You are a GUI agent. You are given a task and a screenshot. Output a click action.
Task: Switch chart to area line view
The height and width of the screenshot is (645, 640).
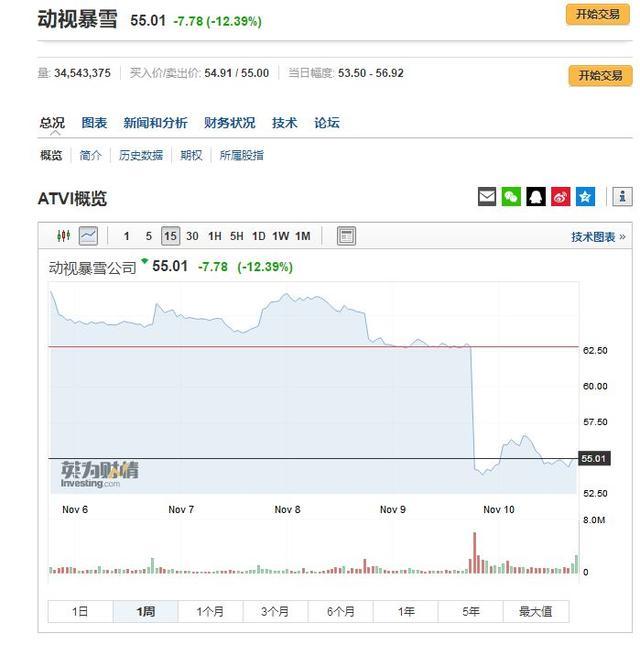coord(88,236)
